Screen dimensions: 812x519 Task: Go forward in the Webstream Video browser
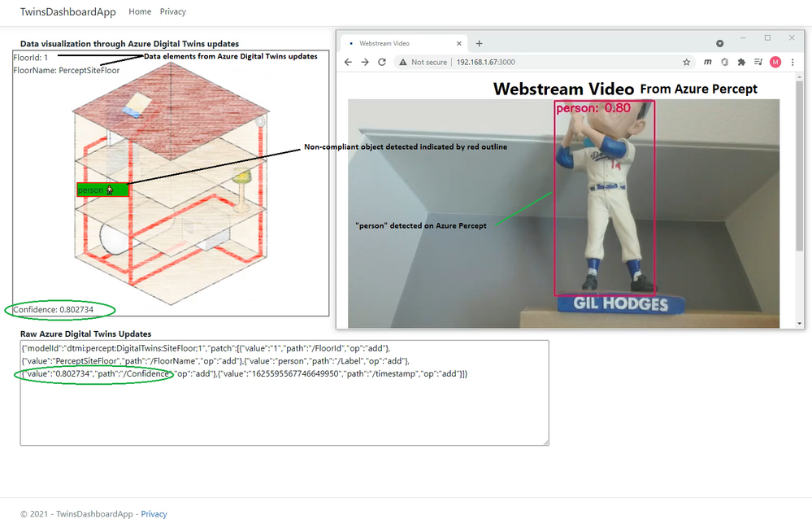365,62
